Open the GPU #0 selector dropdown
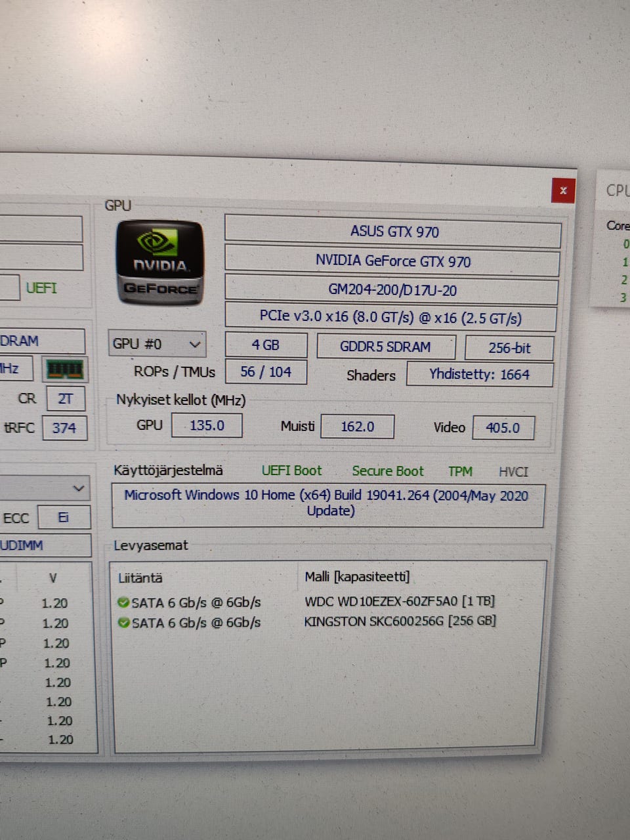 pyautogui.click(x=157, y=344)
